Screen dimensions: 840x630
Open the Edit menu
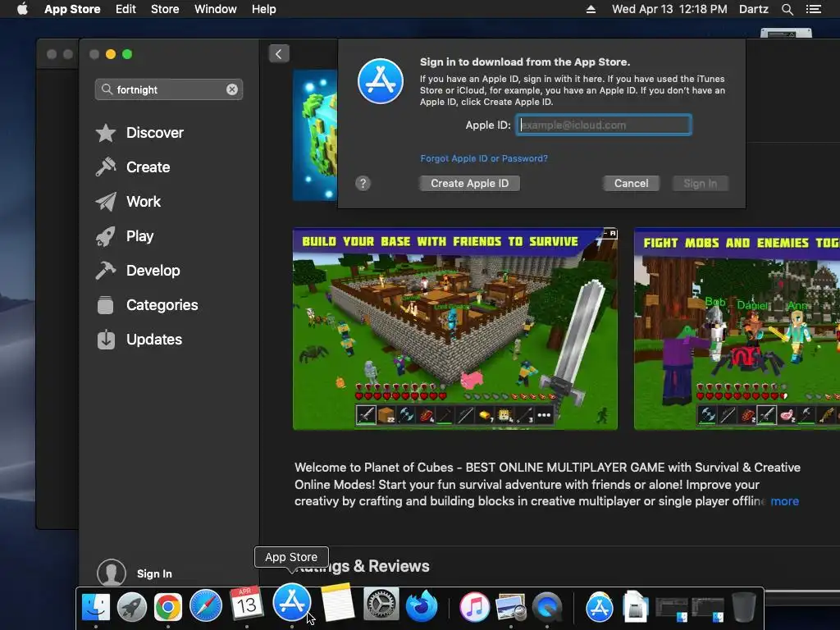pyautogui.click(x=126, y=9)
